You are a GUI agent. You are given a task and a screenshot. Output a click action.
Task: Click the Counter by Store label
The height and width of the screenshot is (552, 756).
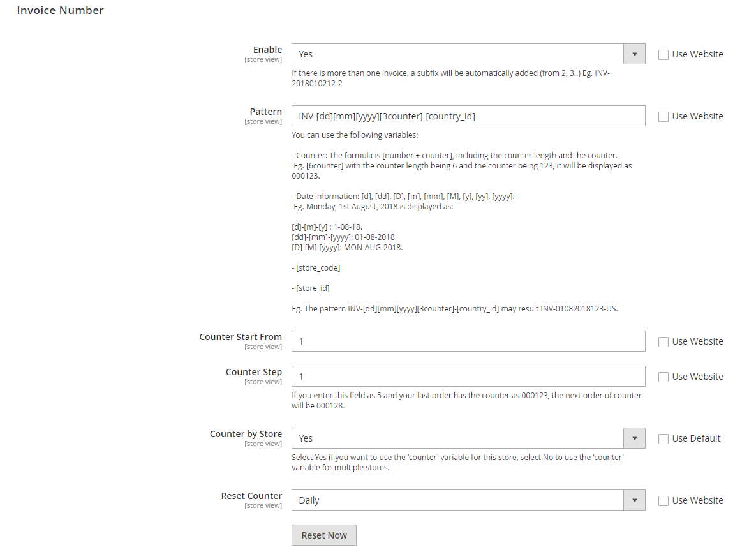pos(246,434)
